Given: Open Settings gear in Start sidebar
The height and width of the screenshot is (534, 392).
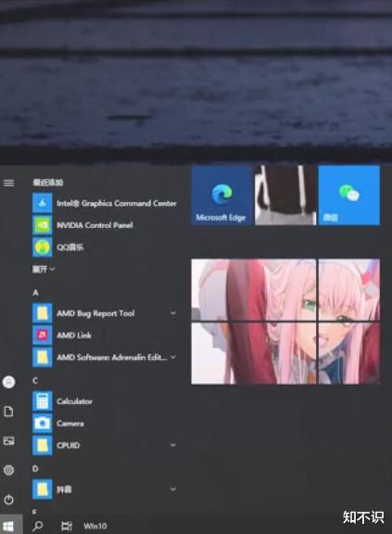Looking at the screenshot, I should (x=9, y=470).
